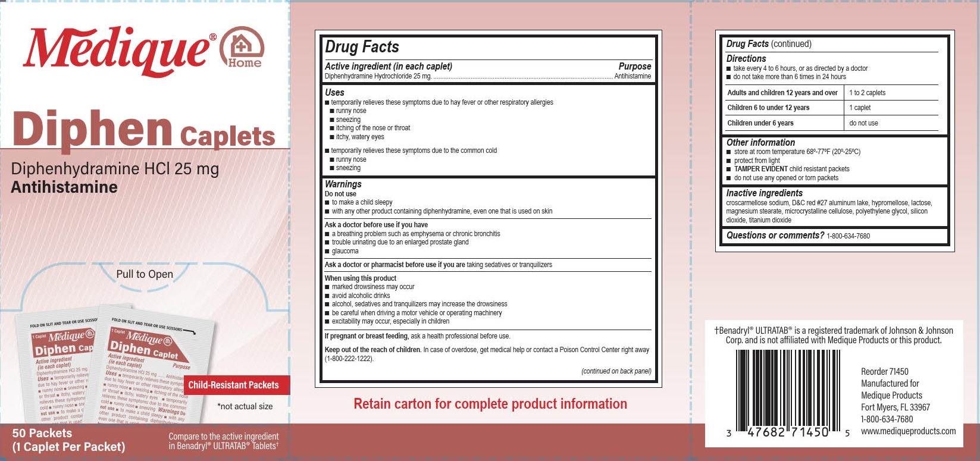The image size is (980, 461).
Task: Click the 50 Packets text
Action: click(42, 433)
